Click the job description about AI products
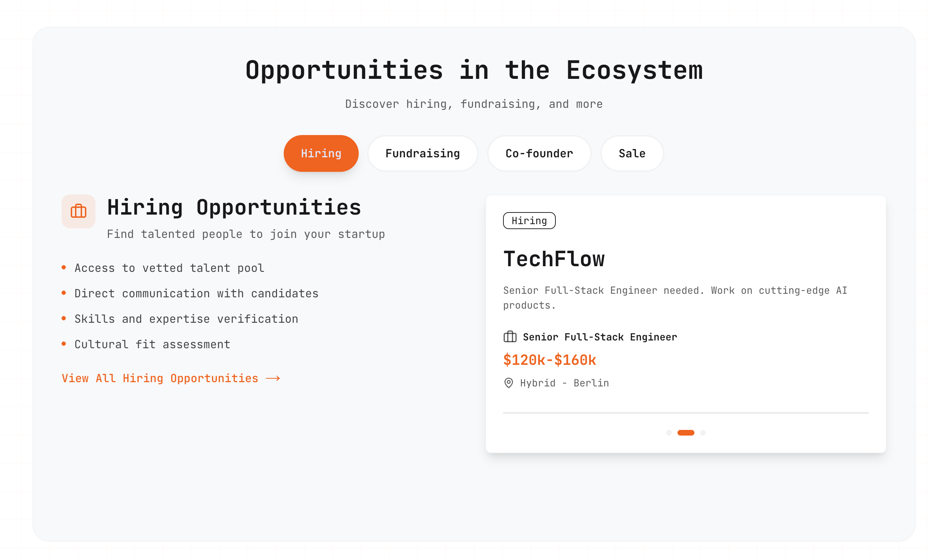Image resolution: width=929 pixels, height=560 pixels. pos(675,297)
